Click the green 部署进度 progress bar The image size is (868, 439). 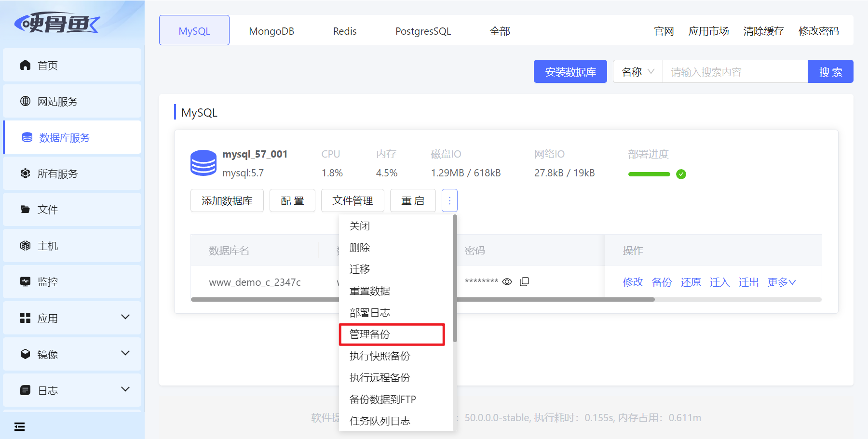click(649, 174)
